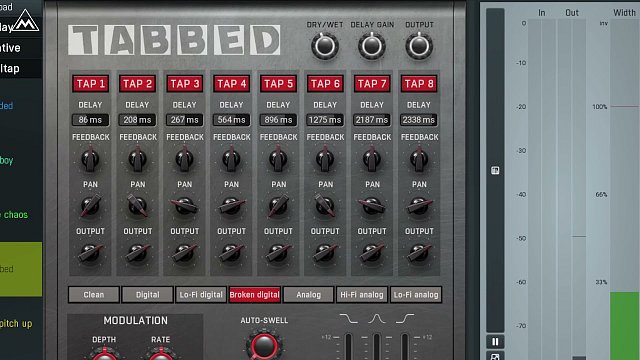Click Tap 3 OUTPUT knob
640x360 pixels.
click(184, 253)
